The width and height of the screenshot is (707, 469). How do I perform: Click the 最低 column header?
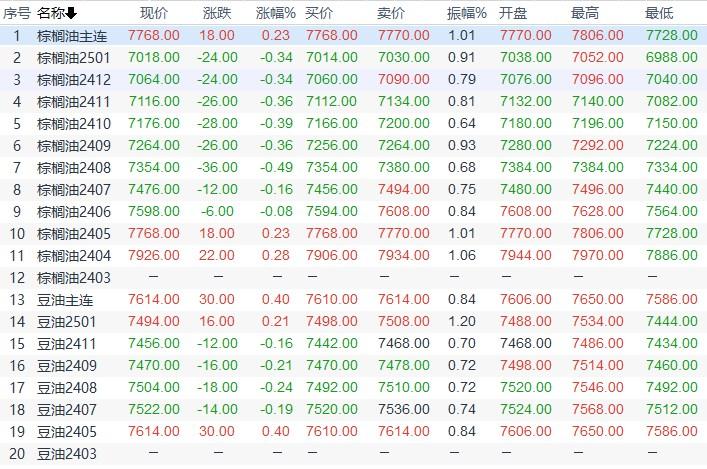(659, 13)
